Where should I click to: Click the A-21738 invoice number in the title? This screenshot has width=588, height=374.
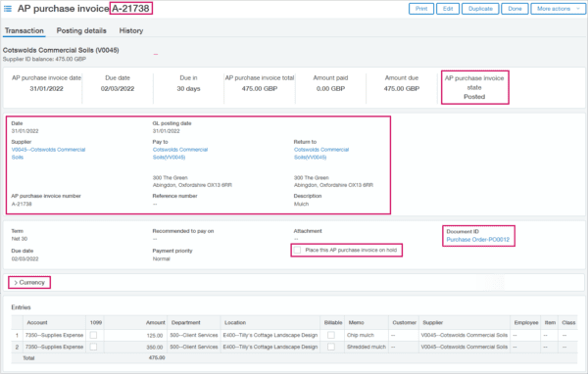click(x=131, y=8)
